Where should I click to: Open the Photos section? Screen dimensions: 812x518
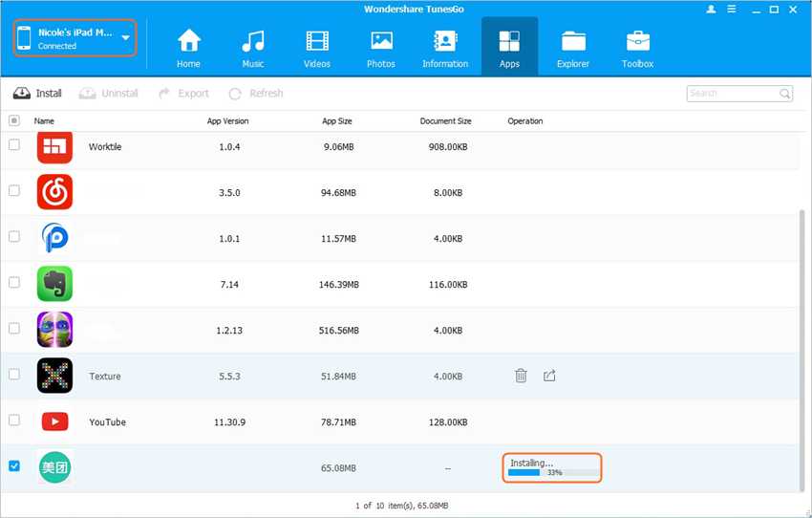coord(381,49)
